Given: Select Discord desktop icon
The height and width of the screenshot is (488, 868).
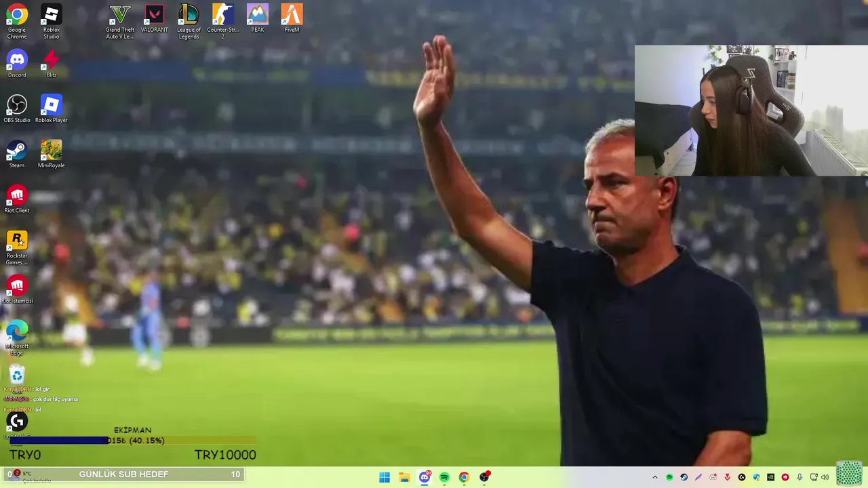Looking at the screenshot, I should pyautogui.click(x=17, y=64).
